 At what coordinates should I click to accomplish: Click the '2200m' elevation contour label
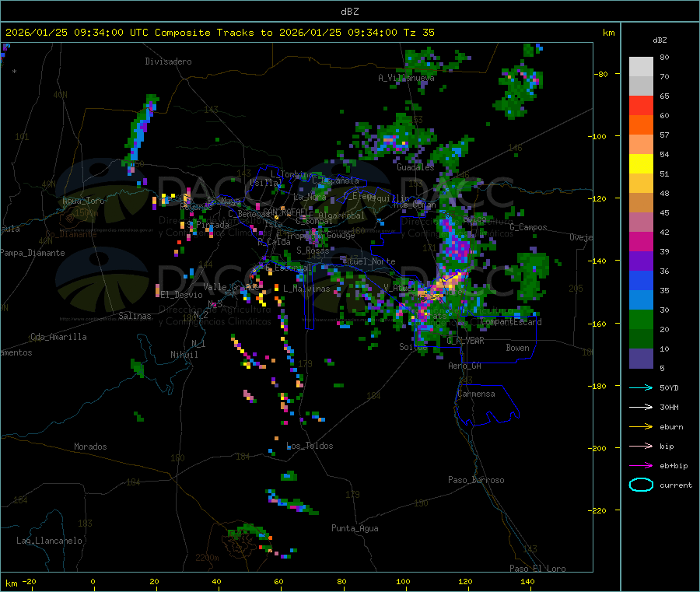tap(207, 558)
